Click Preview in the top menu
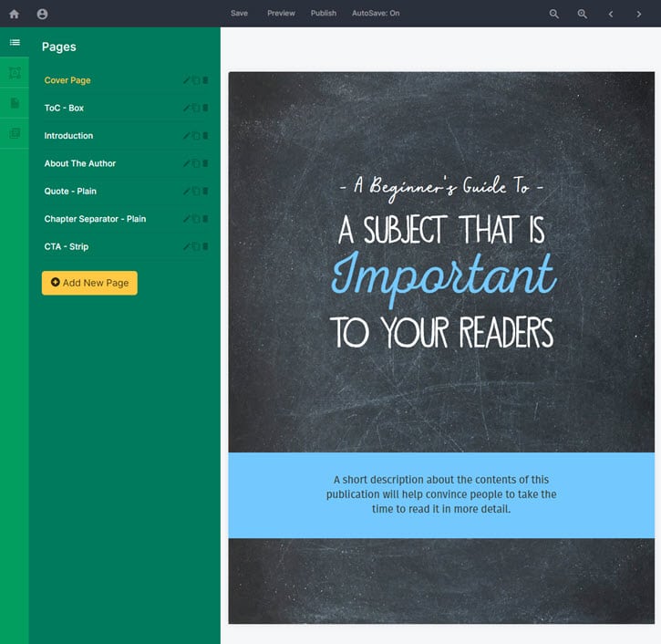The height and width of the screenshot is (644, 661). (x=281, y=14)
